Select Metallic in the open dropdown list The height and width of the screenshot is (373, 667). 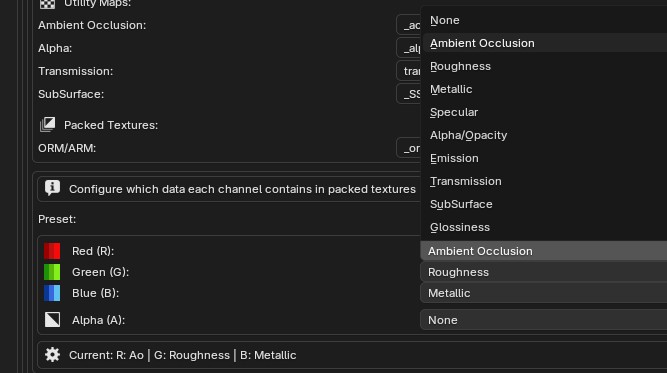(x=544, y=89)
